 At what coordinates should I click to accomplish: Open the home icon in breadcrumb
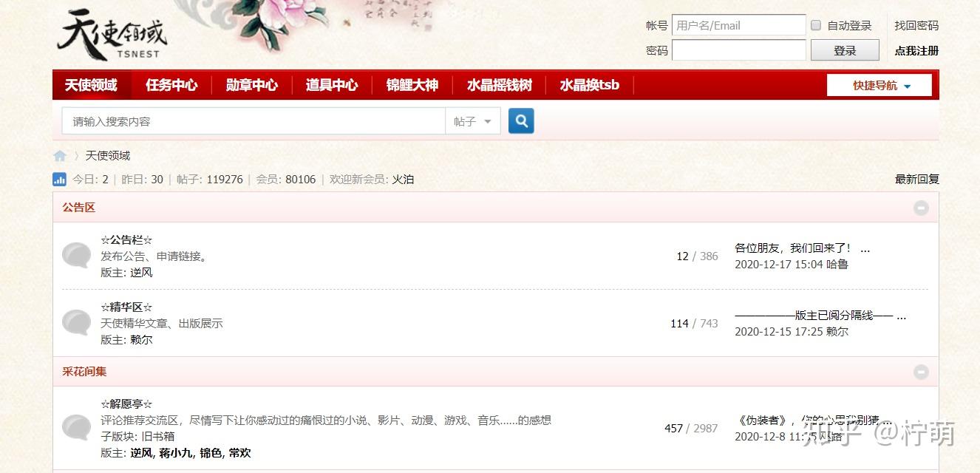tap(60, 155)
